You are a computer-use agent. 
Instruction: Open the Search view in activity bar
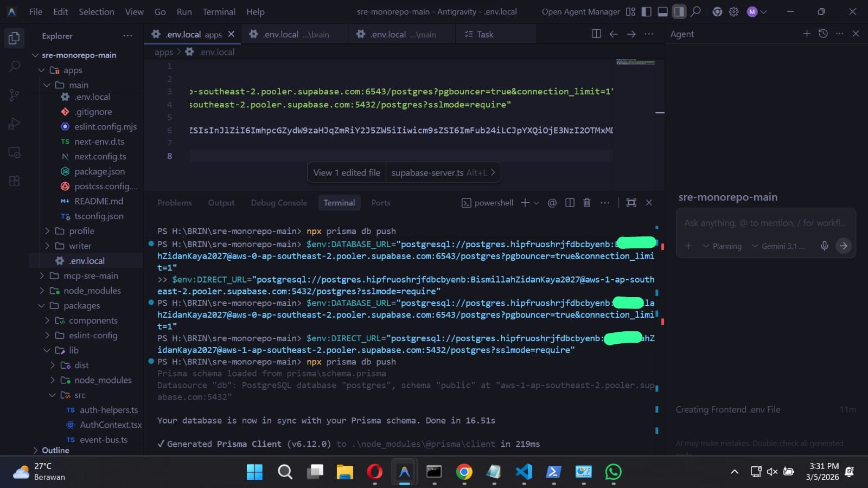point(15,67)
